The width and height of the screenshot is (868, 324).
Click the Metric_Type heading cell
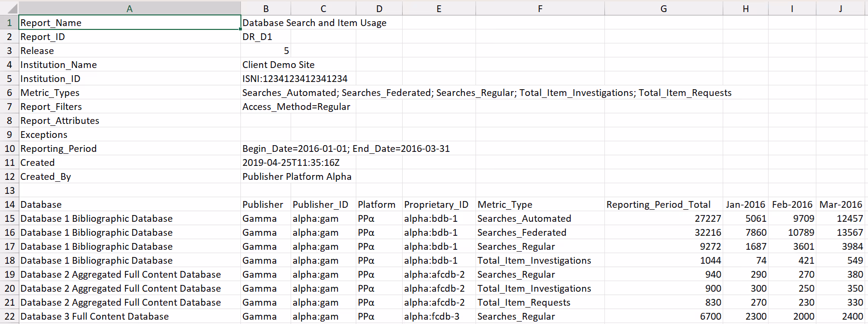[540, 204]
